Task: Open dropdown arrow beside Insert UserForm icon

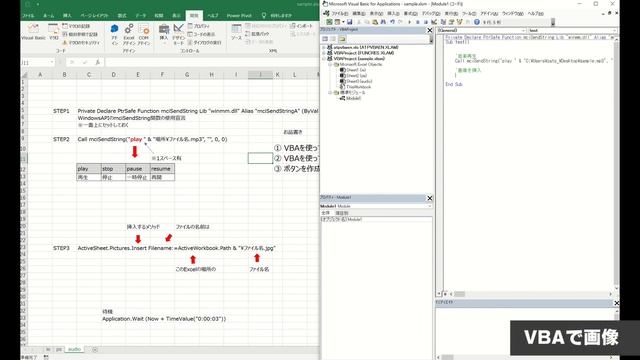Action: 343,22
